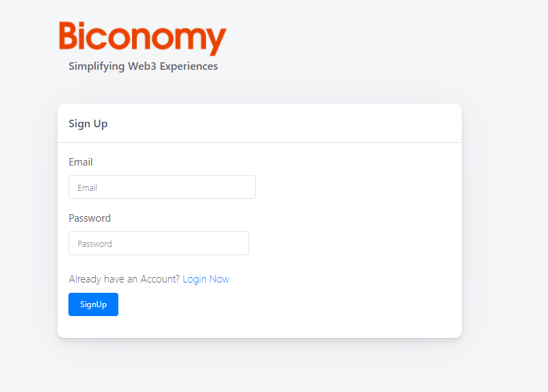Select the Email label above the field
This screenshot has width=548, height=392.
point(81,162)
